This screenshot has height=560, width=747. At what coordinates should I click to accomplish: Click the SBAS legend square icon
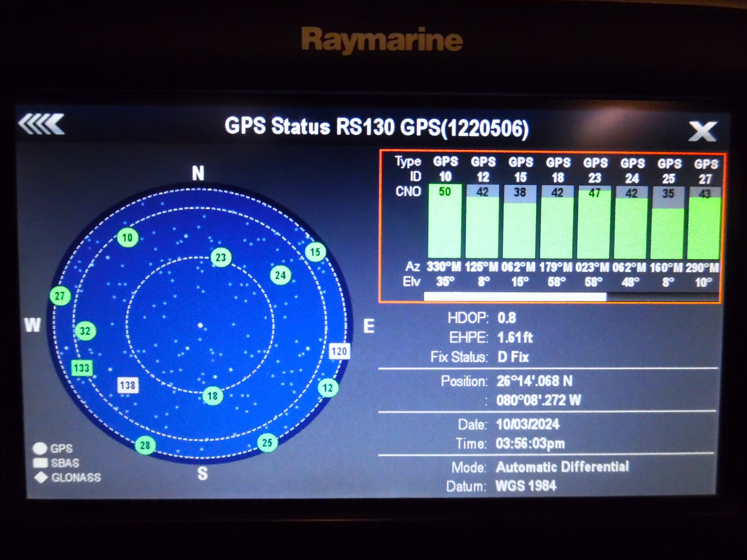(40, 463)
